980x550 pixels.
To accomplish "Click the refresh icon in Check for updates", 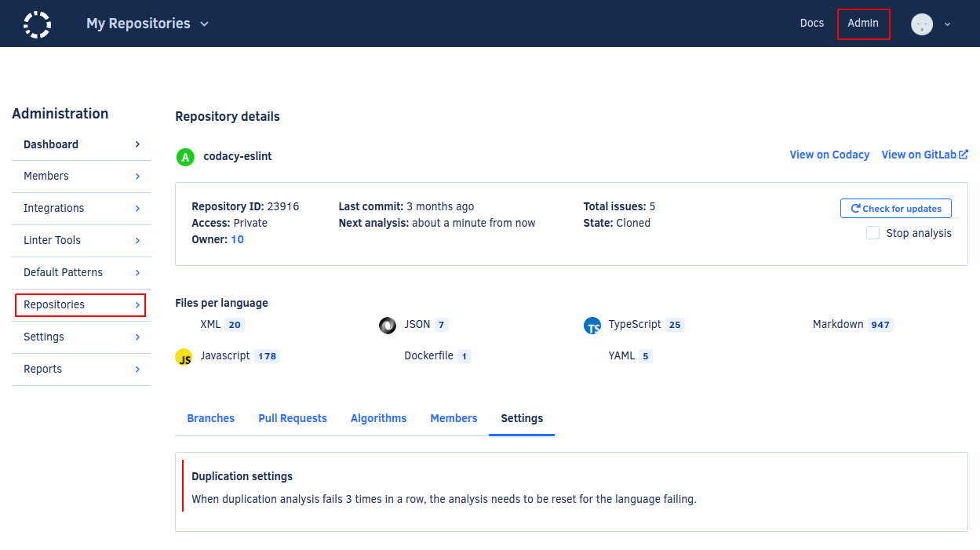I will [x=855, y=209].
